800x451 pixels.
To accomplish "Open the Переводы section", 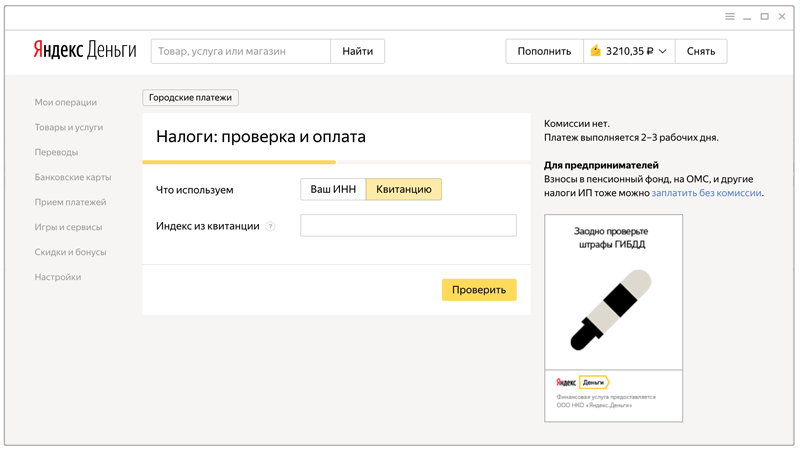I will pos(56,152).
